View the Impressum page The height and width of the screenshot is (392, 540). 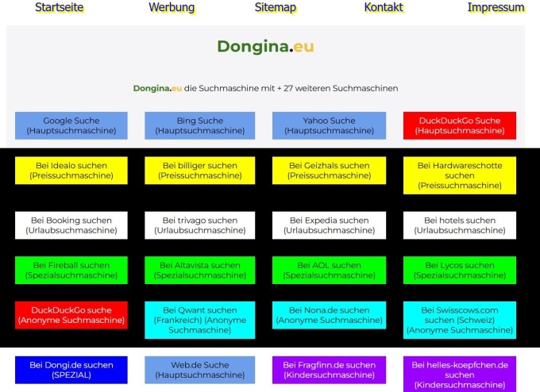click(x=496, y=7)
